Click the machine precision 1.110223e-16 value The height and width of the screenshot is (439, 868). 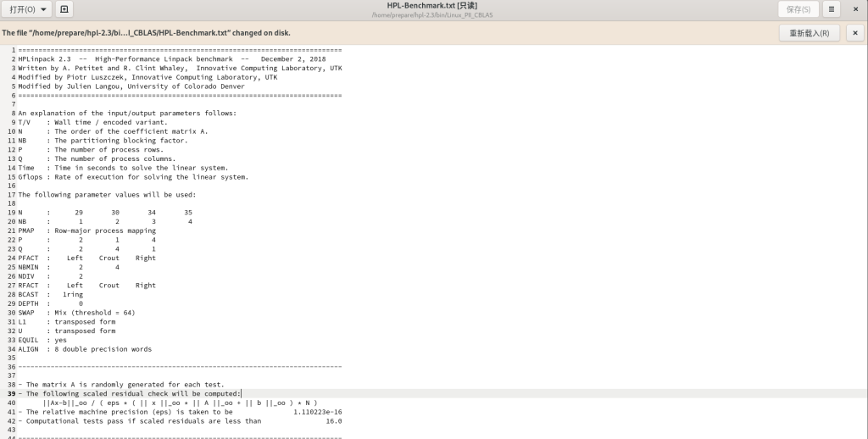pyautogui.click(x=317, y=412)
